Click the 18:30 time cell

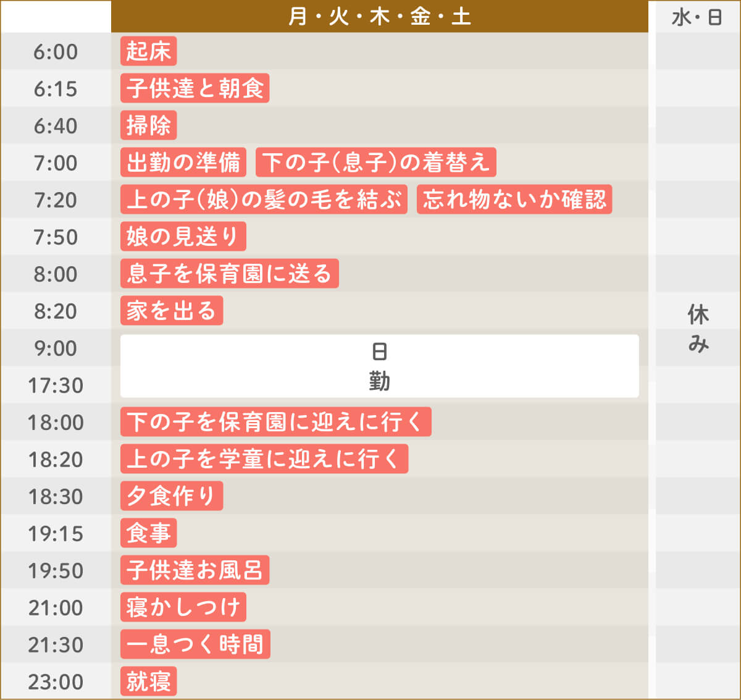pos(56,496)
